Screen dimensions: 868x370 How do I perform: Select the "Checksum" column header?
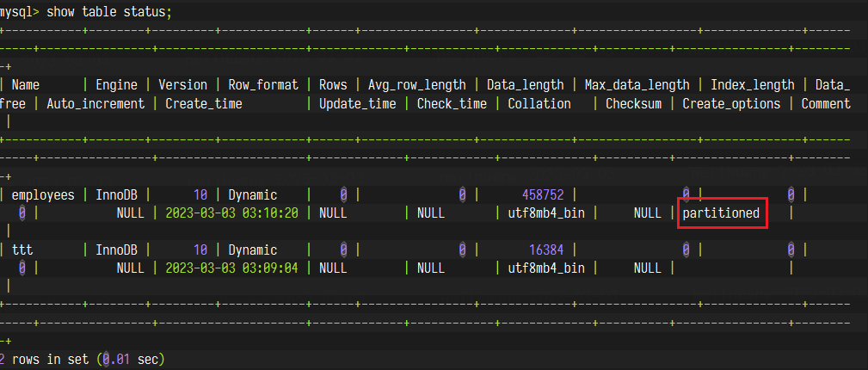tap(633, 103)
